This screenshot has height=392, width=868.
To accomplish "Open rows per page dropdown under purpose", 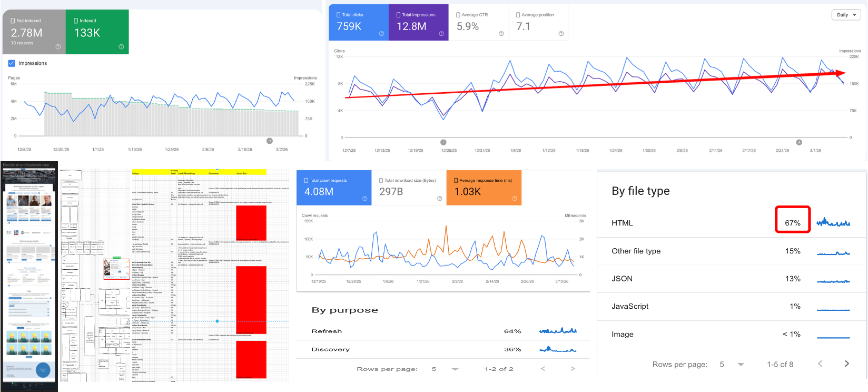I will tap(455, 369).
